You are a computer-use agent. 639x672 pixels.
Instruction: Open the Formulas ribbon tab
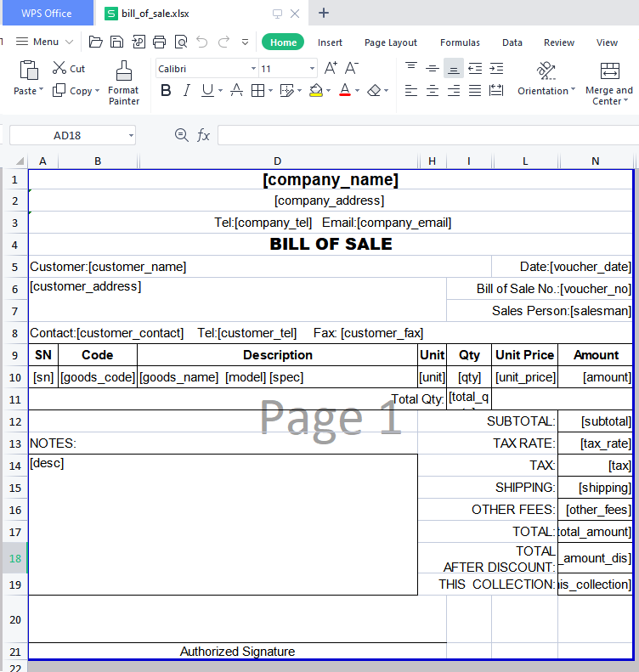pos(460,42)
